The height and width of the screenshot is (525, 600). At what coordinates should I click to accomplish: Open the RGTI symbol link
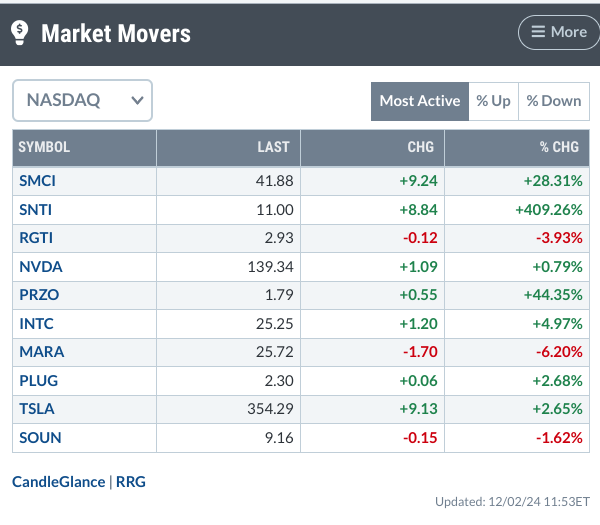(36, 238)
